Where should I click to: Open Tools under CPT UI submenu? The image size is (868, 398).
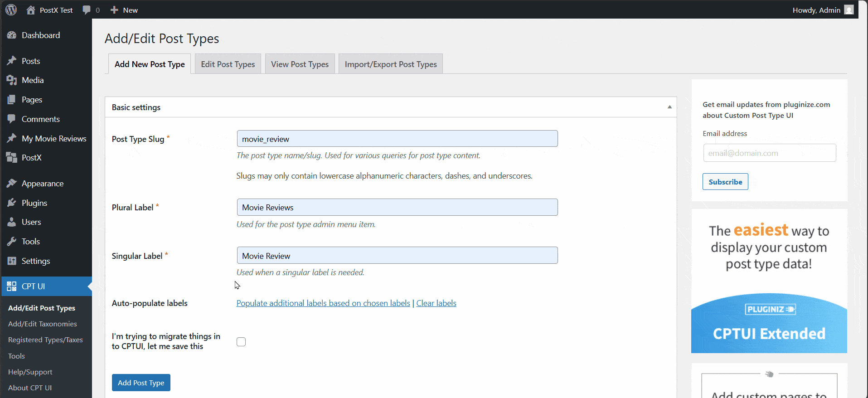(16, 356)
